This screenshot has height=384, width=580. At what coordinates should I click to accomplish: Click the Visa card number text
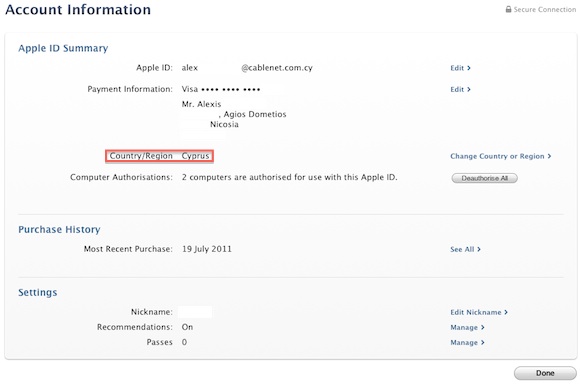[221, 89]
